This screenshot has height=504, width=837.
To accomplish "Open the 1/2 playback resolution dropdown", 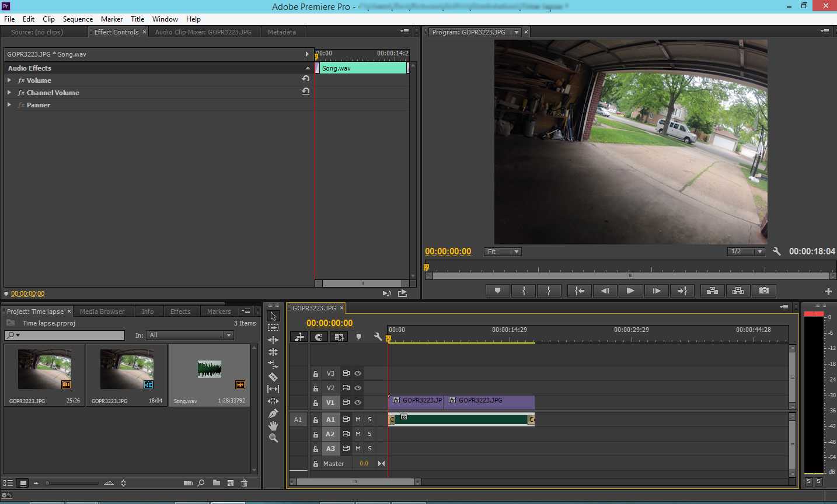I will pyautogui.click(x=746, y=251).
